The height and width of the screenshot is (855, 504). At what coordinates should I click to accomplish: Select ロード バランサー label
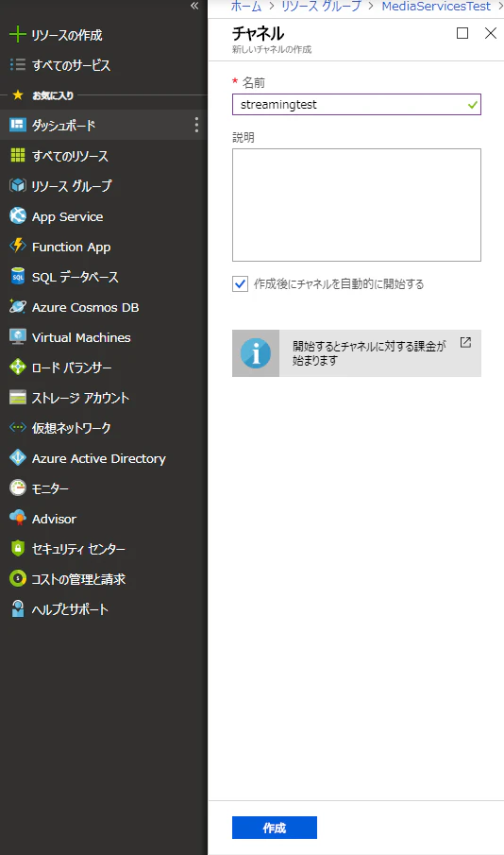(72, 368)
